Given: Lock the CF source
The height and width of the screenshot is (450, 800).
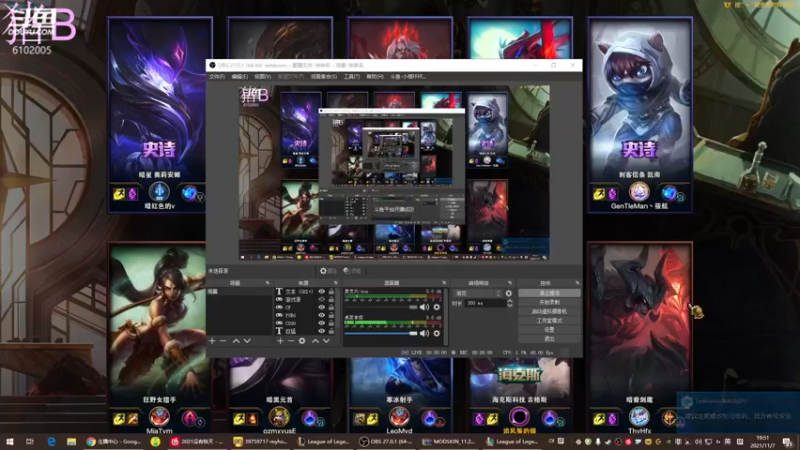Looking at the screenshot, I should (331, 307).
